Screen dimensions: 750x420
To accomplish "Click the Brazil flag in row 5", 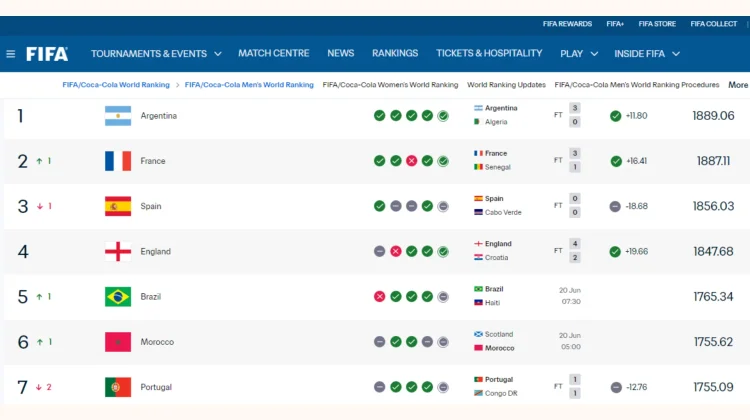I will [x=118, y=297].
